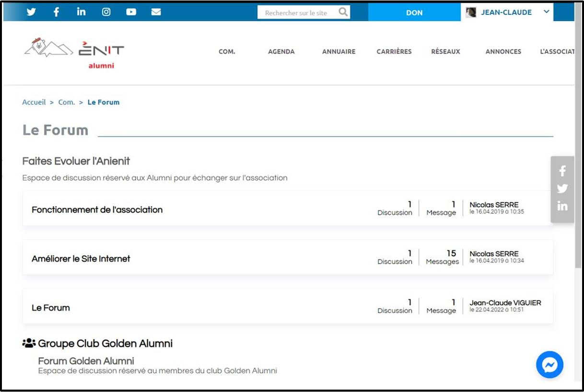The image size is (584, 392).
Task: Open the Agenda menu
Action: [x=281, y=51]
